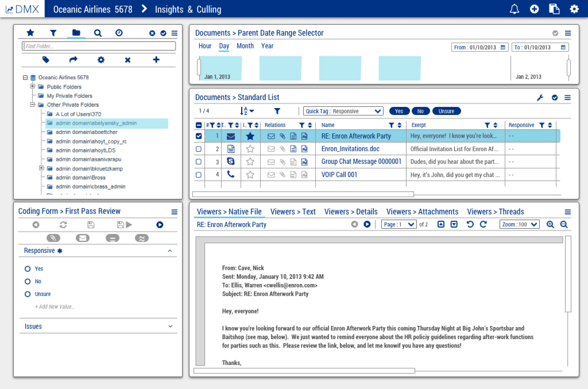
Task: Open the notifications bell
Action: pos(514,9)
